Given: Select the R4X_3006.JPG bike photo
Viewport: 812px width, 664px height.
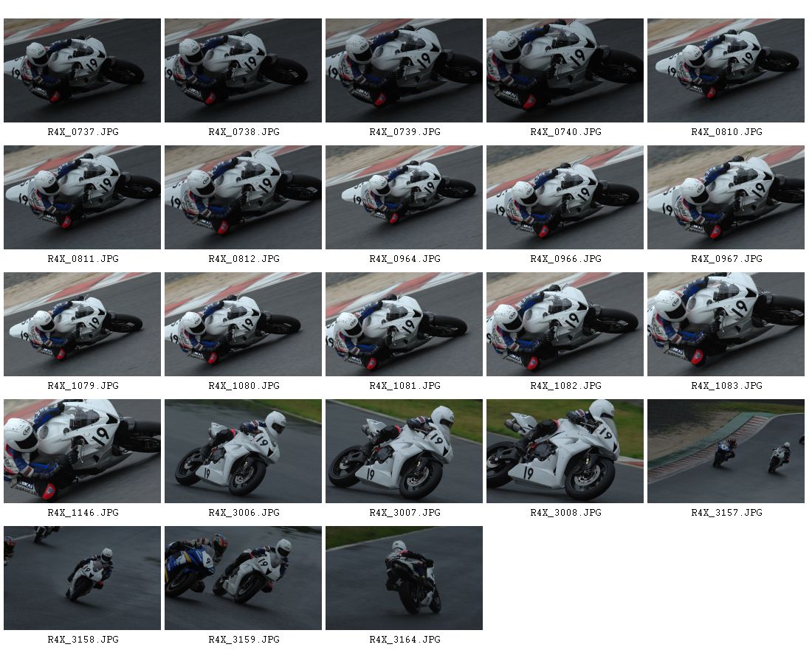Looking at the screenshot, I should pyautogui.click(x=244, y=452).
